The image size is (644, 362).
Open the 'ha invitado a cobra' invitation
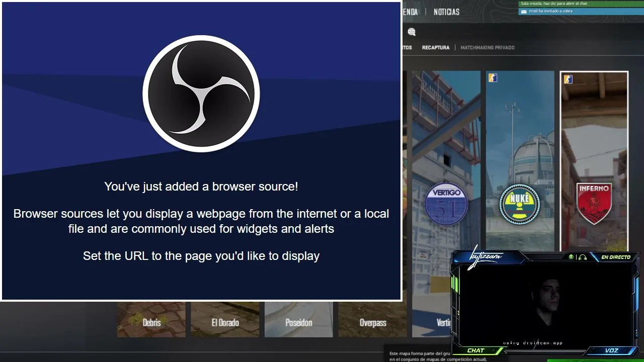581,11
